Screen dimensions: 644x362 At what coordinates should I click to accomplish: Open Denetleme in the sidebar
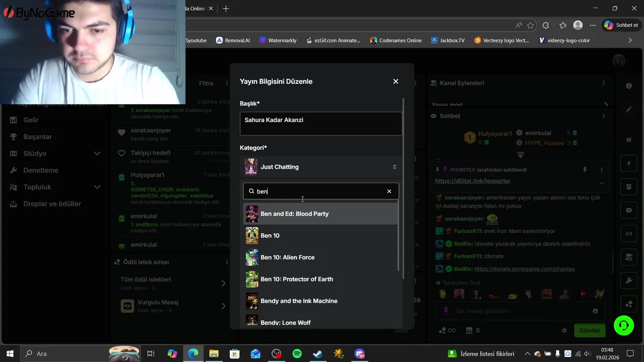(41, 170)
